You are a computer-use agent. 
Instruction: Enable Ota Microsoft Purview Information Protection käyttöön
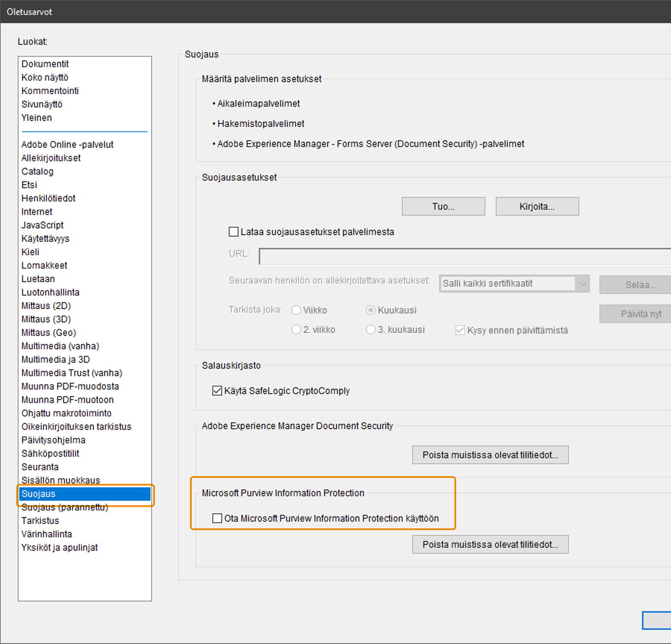click(217, 519)
